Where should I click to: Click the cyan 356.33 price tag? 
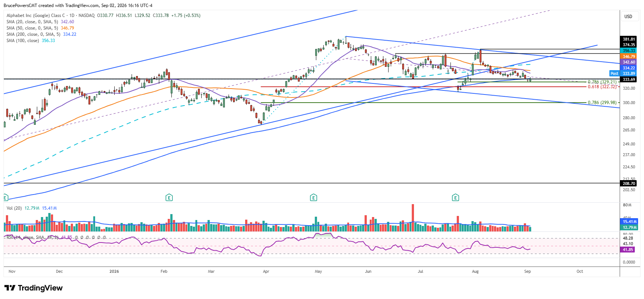[629, 51]
